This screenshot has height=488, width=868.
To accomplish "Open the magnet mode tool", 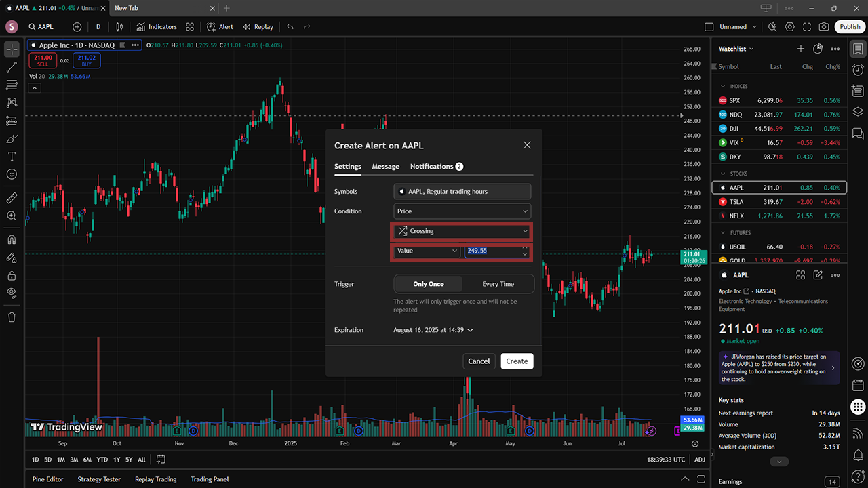I will 12,240.
